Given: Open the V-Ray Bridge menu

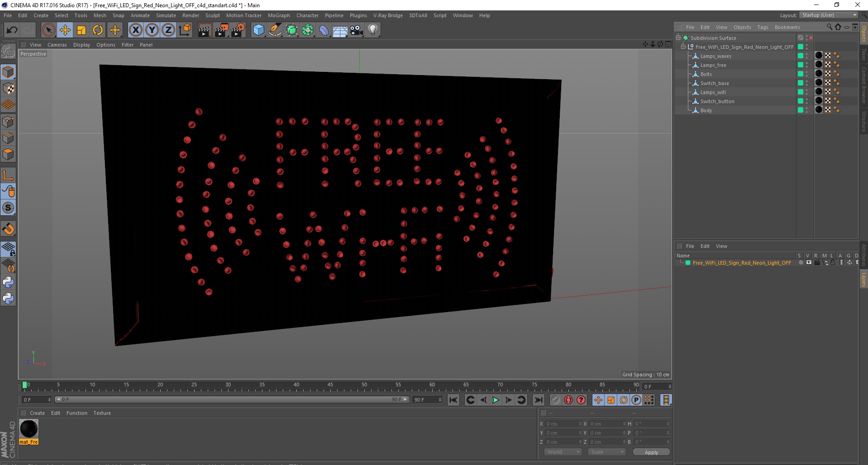Looking at the screenshot, I should coord(388,15).
